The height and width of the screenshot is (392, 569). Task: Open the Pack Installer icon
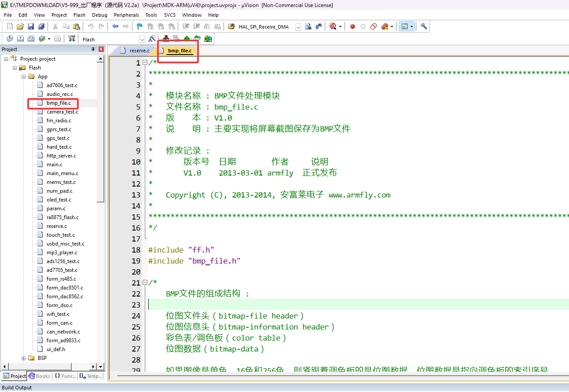[x=208, y=39]
